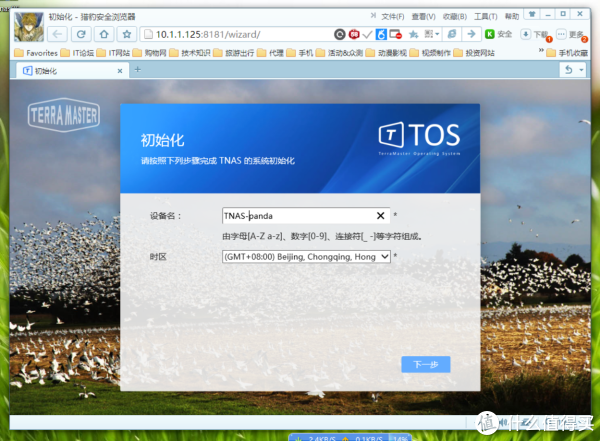Screen dimensions: 600x441
Task: Open the 投资网站 bookmark folder
Action: click(474, 53)
